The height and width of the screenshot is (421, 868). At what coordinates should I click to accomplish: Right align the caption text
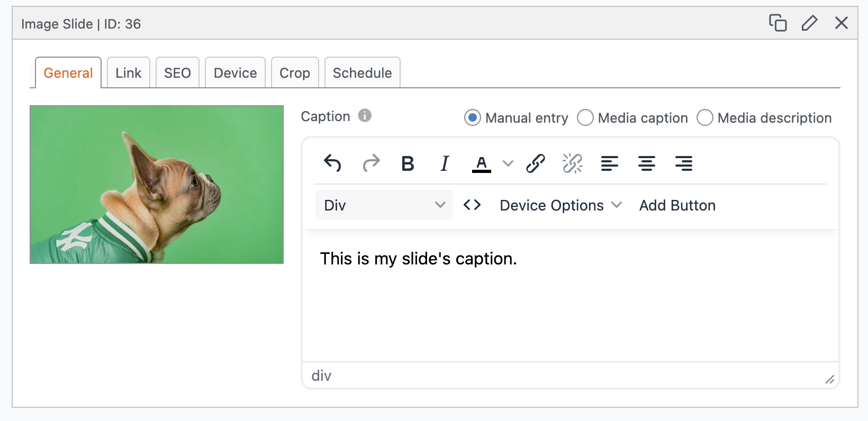click(x=684, y=163)
